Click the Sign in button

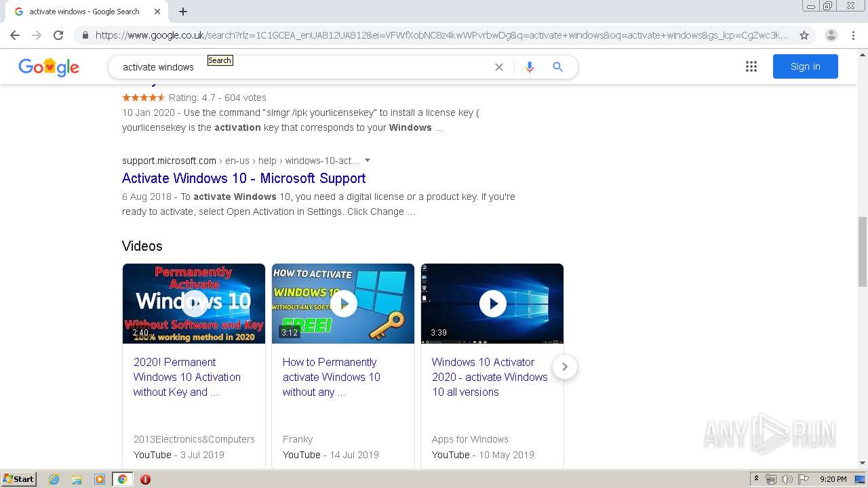point(805,66)
